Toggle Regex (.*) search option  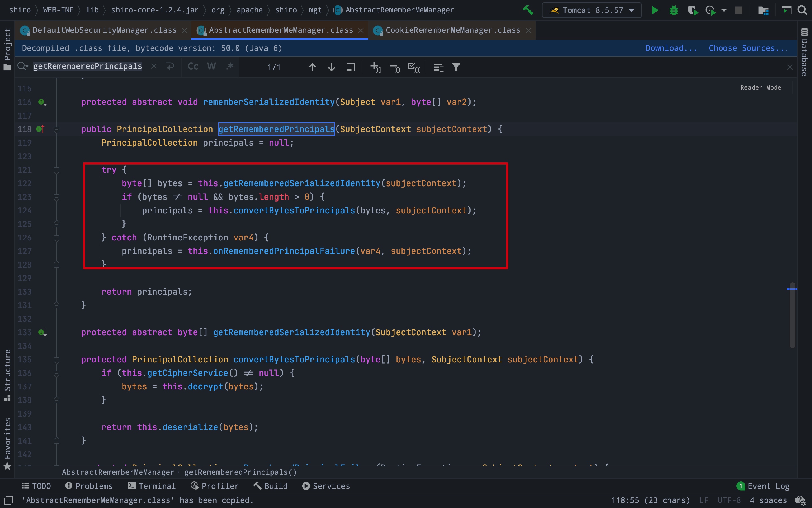tap(230, 66)
